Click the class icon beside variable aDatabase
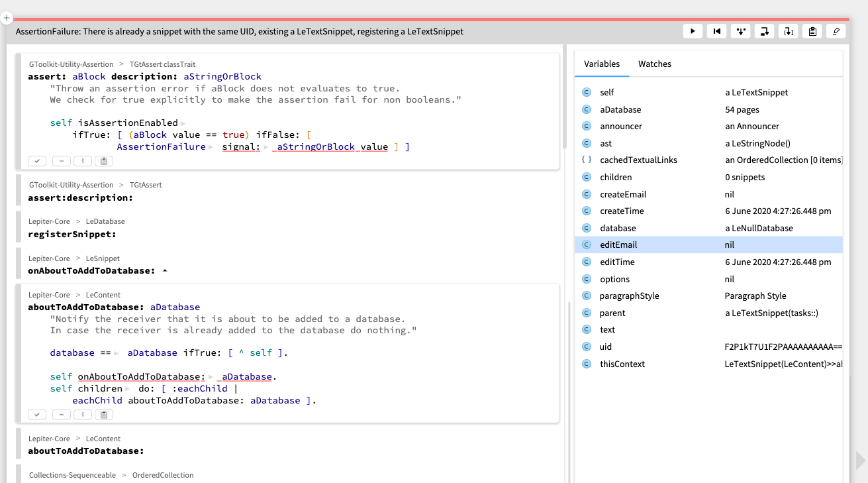 tap(586, 109)
